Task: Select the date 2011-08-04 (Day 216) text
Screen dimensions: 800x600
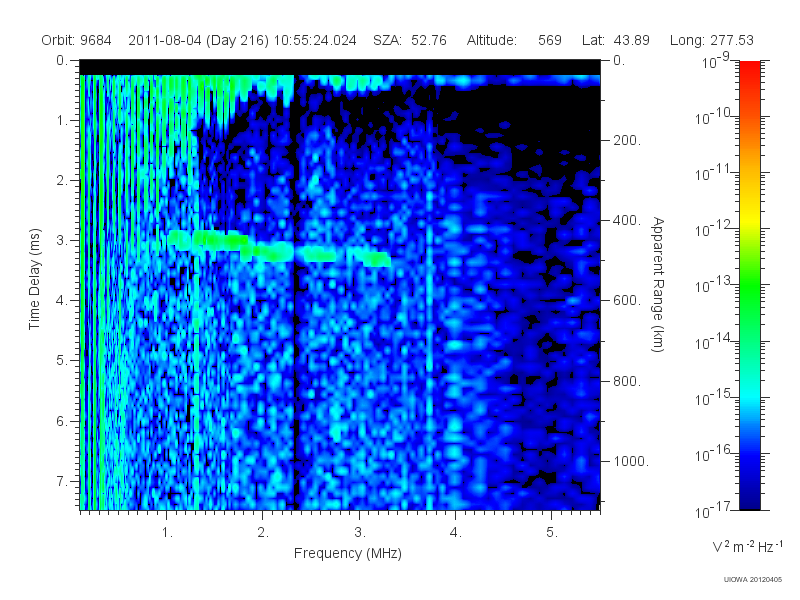Action: coord(198,40)
